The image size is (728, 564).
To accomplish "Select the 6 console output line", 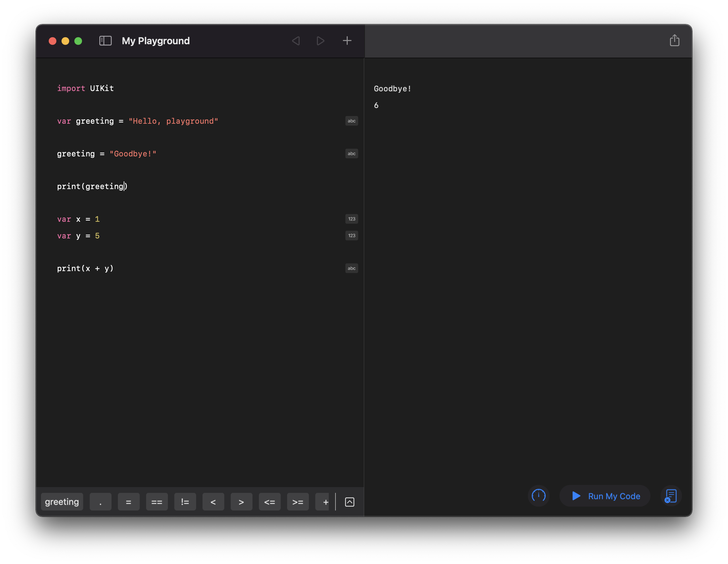I will (x=376, y=105).
